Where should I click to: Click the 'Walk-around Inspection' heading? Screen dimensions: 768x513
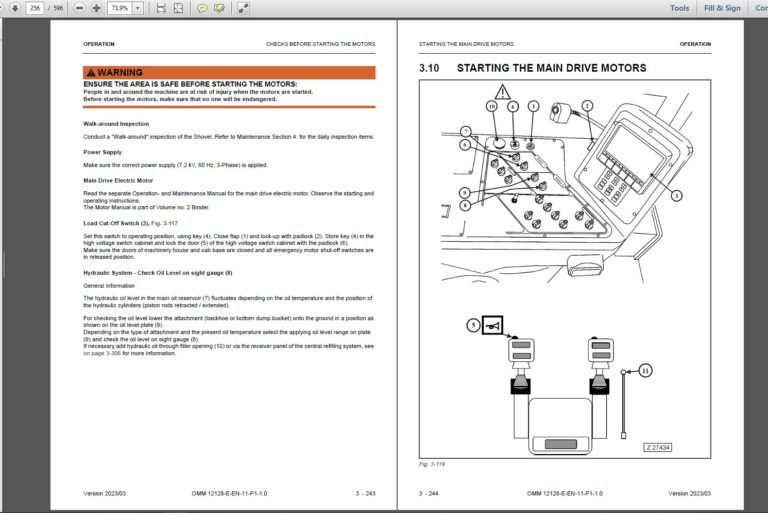[x=116, y=124]
